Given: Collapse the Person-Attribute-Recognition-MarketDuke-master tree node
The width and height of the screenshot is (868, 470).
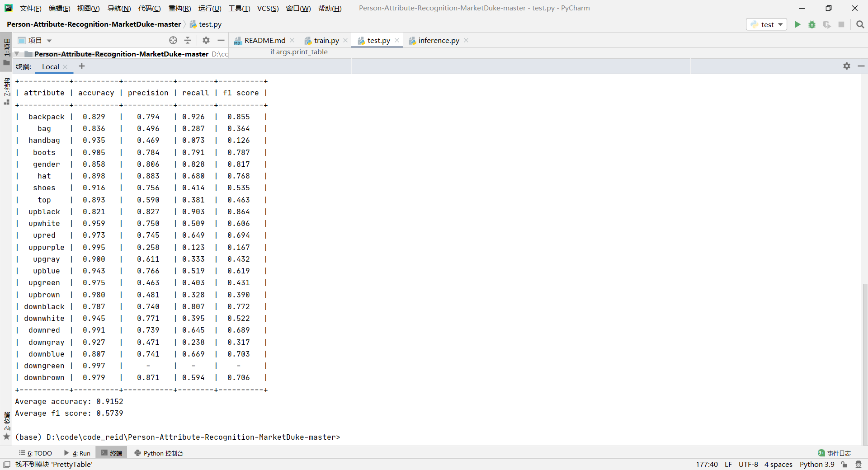Looking at the screenshot, I should (17, 54).
